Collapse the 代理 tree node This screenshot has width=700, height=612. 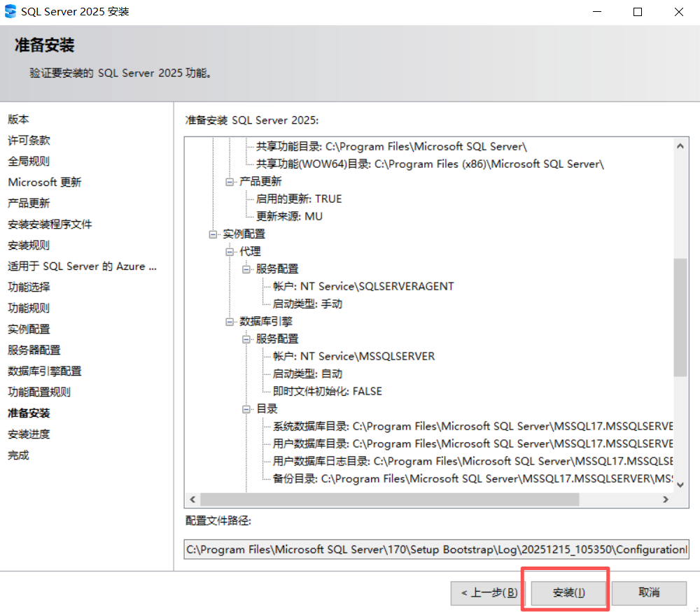[x=230, y=252]
